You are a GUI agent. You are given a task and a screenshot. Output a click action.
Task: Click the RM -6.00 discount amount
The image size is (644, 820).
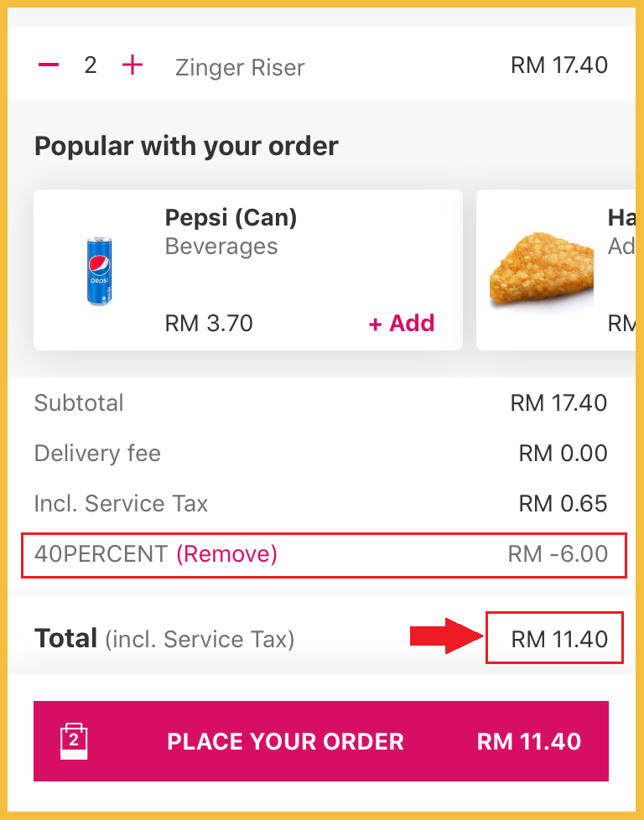(x=558, y=554)
